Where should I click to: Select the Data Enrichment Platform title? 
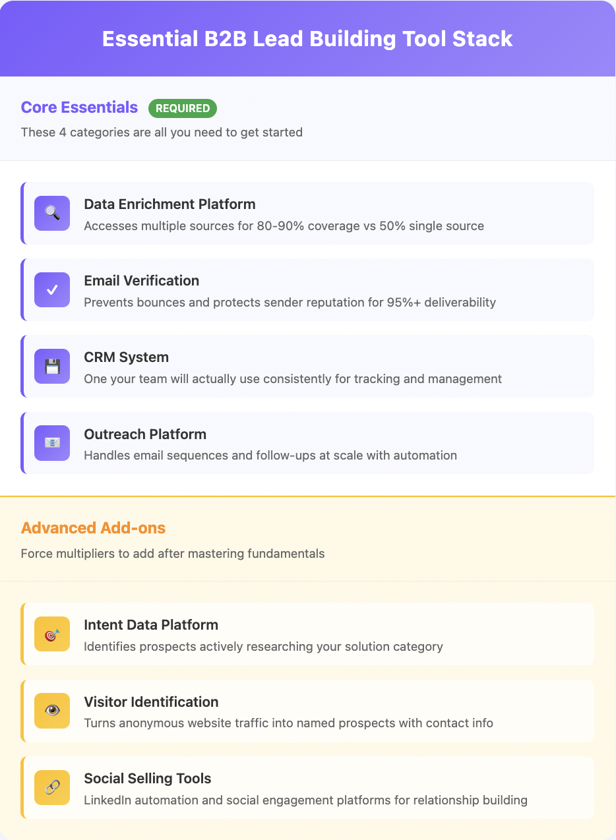click(169, 204)
